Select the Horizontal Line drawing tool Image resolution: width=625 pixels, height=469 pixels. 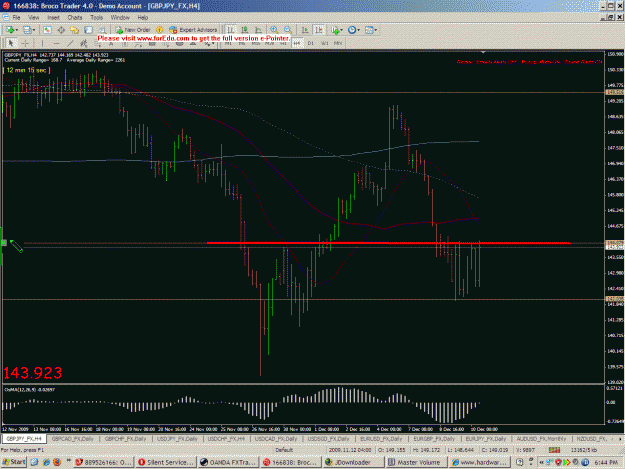tap(56, 43)
